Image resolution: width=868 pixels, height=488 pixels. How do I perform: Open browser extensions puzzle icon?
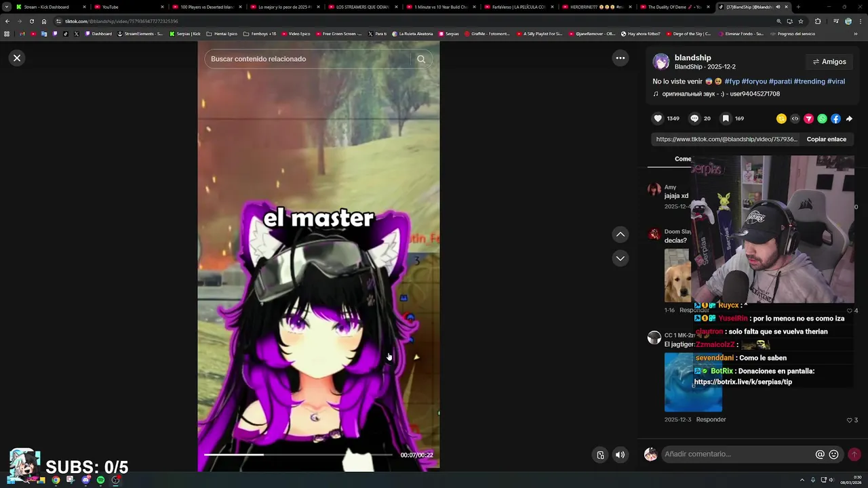click(817, 21)
